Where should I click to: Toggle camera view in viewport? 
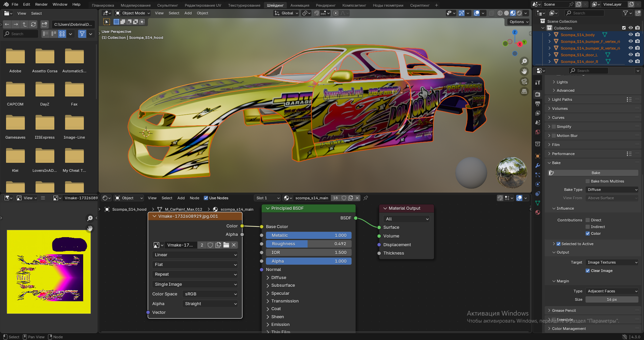coord(524,81)
